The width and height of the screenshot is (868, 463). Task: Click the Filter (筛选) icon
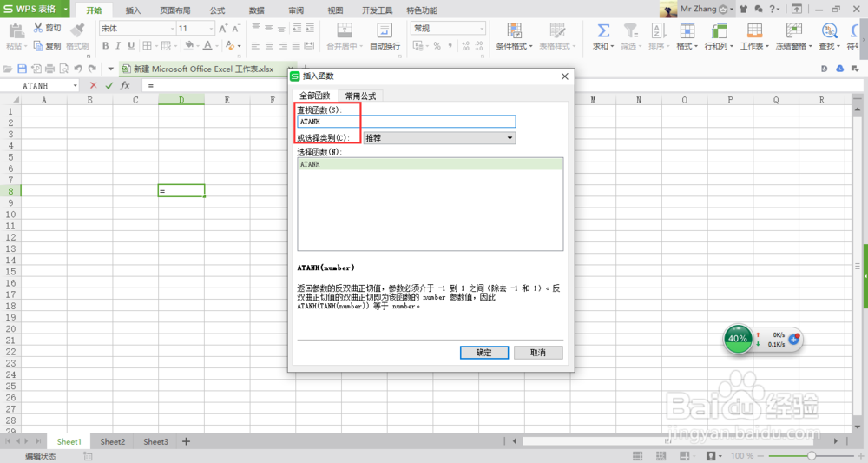(x=630, y=31)
